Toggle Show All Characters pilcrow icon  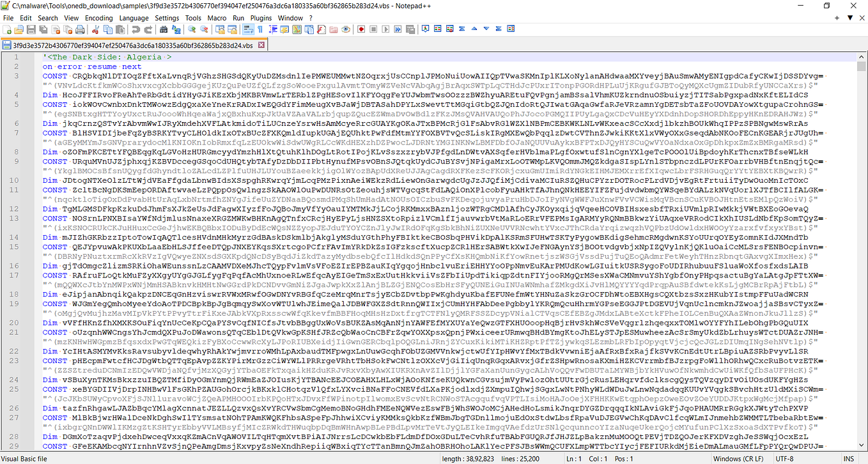(260, 29)
